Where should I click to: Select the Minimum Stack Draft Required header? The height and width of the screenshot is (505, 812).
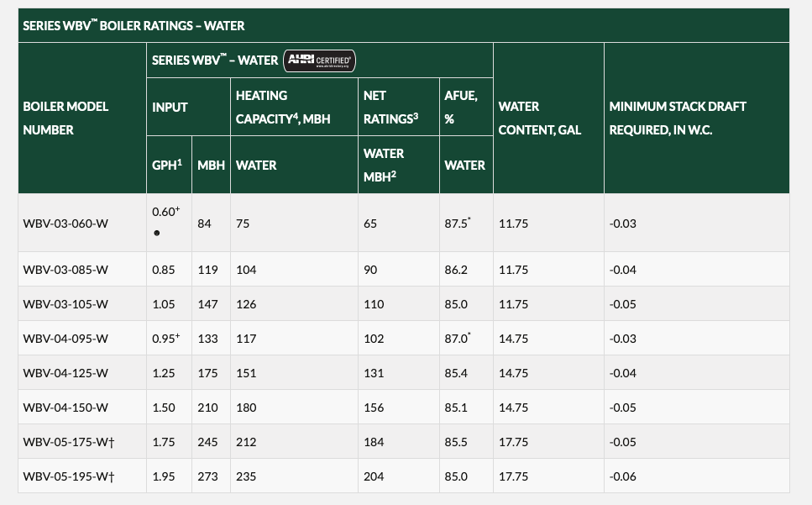[x=677, y=118]
